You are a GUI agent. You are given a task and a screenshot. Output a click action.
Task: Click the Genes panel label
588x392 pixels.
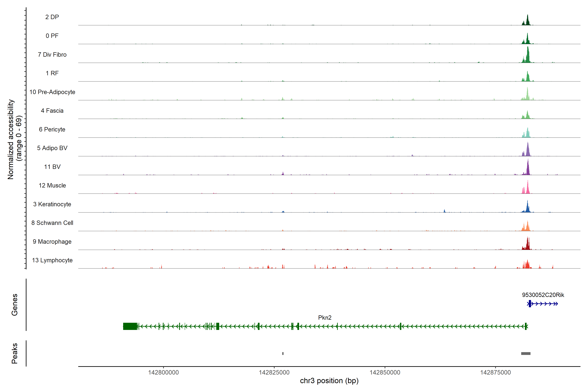point(15,305)
